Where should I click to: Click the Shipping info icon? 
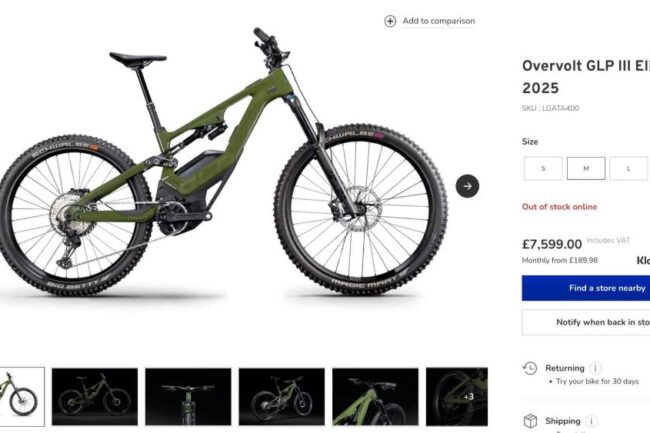(x=591, y=421)
